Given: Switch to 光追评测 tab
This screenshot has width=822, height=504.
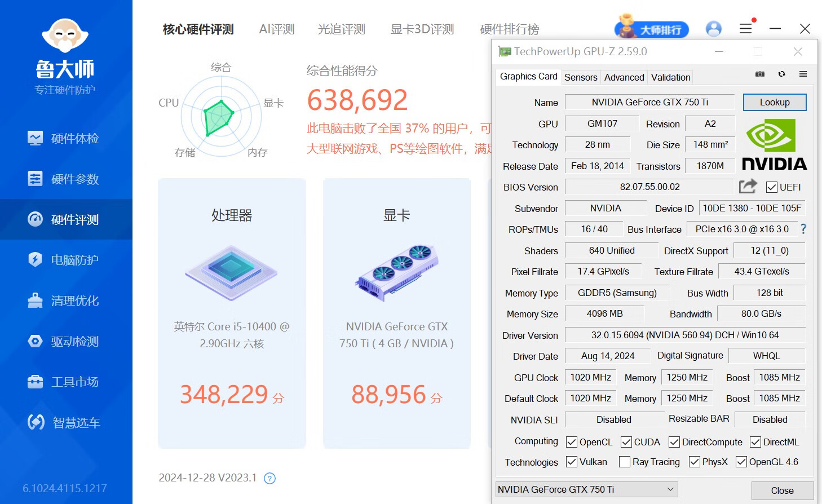Looking at the screenshot, I should (x=342, y=29).
